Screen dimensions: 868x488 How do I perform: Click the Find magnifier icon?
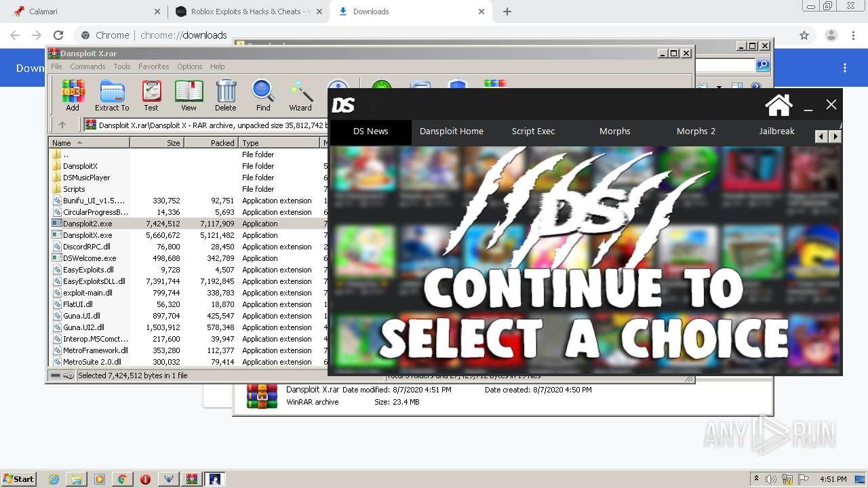pyautogui.click(x=263, y=96)
